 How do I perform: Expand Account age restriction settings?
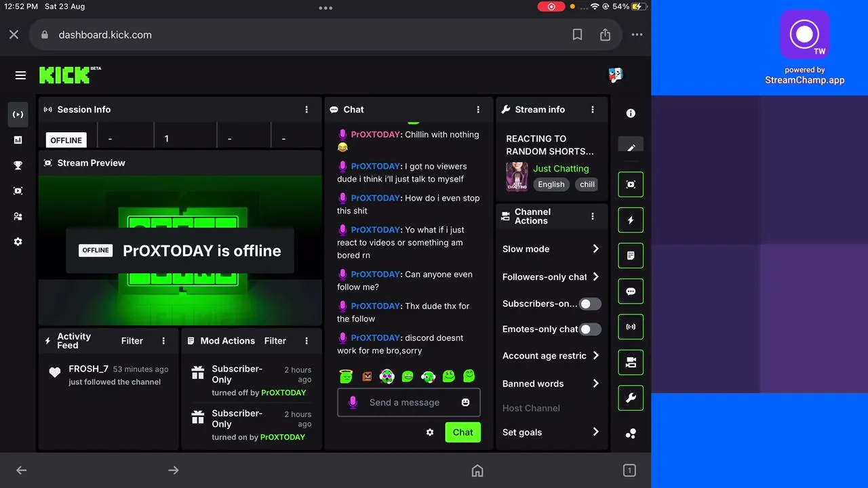click(x=551, y=356)
